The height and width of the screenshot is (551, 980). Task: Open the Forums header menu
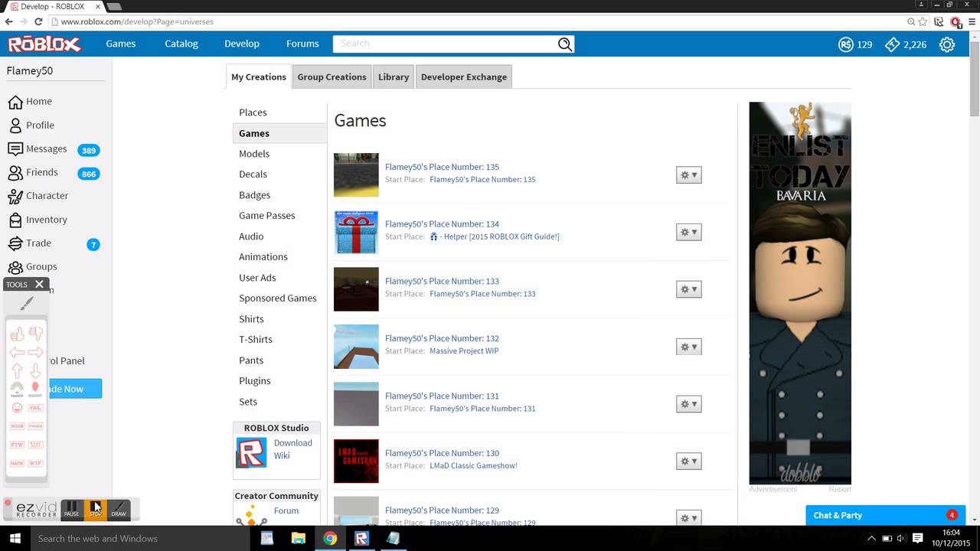(302, 44)
